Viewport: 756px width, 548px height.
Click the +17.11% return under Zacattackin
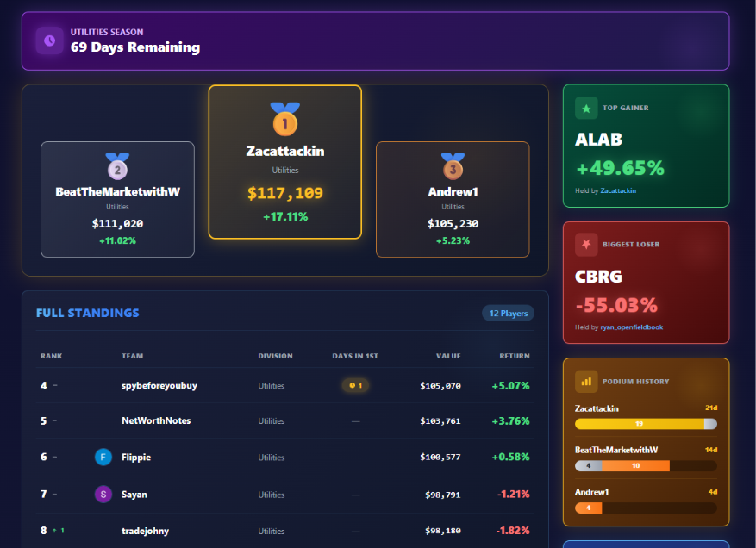pyautogui.click(x=285, y=217)
